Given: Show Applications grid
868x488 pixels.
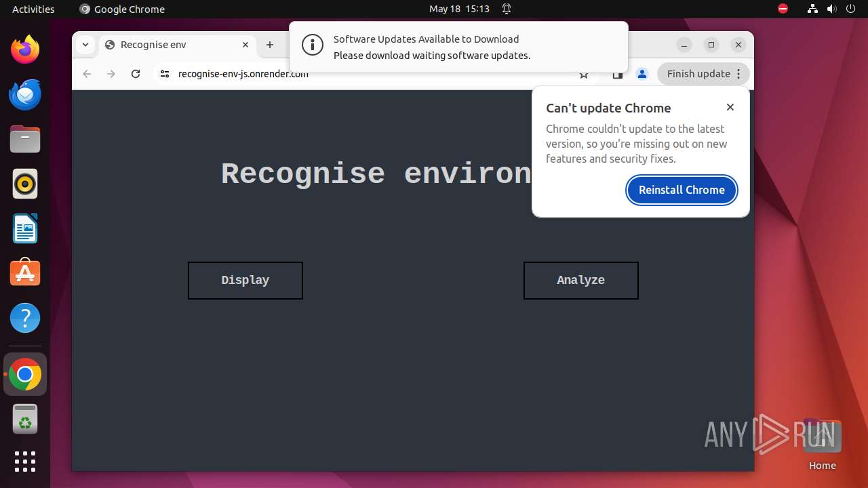Looking at the screenshot, I should click(25, 462).
